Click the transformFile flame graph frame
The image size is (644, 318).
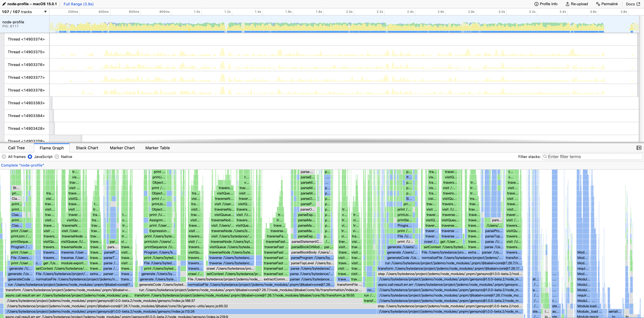click(349, 285)
